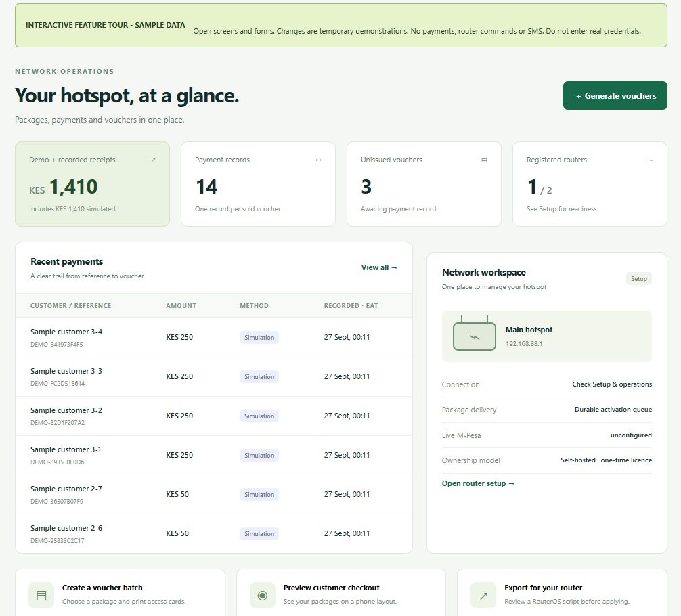Click the Simulation badge for Sample customer 3-4
The image size is (681, 616).
point(259,338)
